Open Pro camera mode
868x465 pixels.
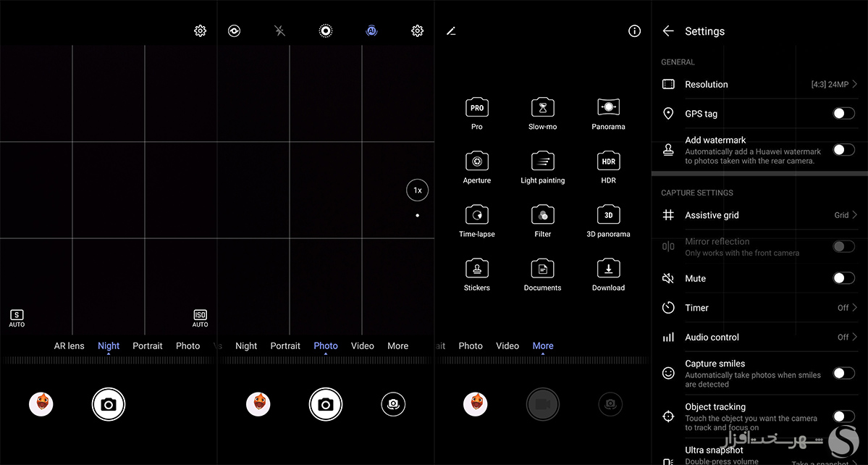point(476,109)
